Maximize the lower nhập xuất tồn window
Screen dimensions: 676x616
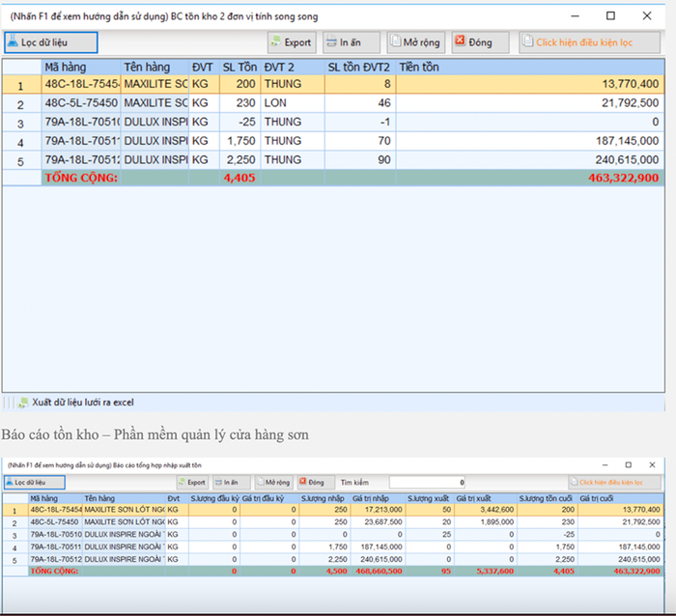click(628, 464)
